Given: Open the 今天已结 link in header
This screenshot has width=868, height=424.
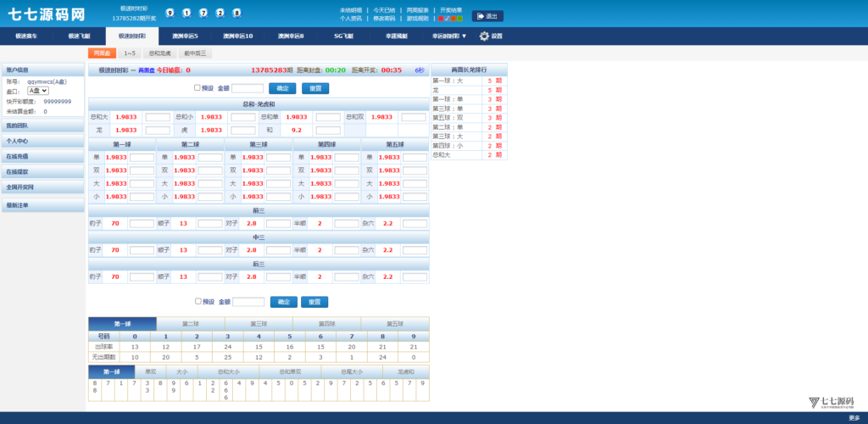Looking at the screenshot, I should 384,10.
